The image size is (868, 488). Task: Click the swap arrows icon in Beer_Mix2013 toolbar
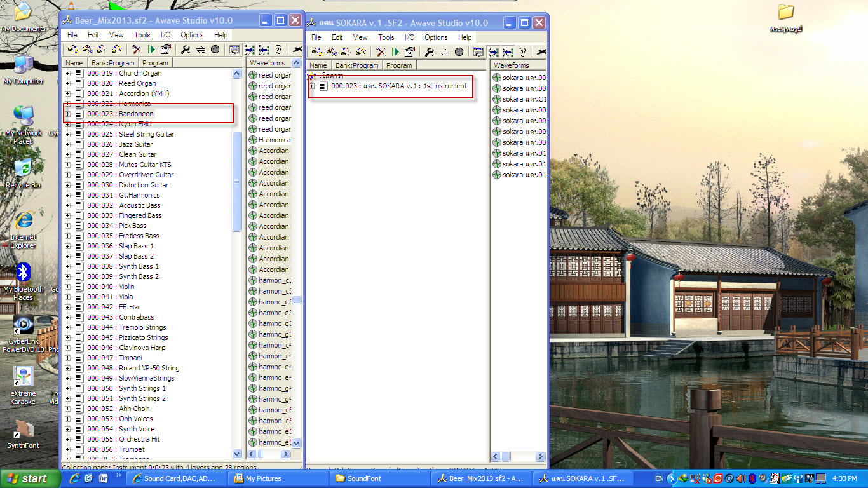click(200, 49)
